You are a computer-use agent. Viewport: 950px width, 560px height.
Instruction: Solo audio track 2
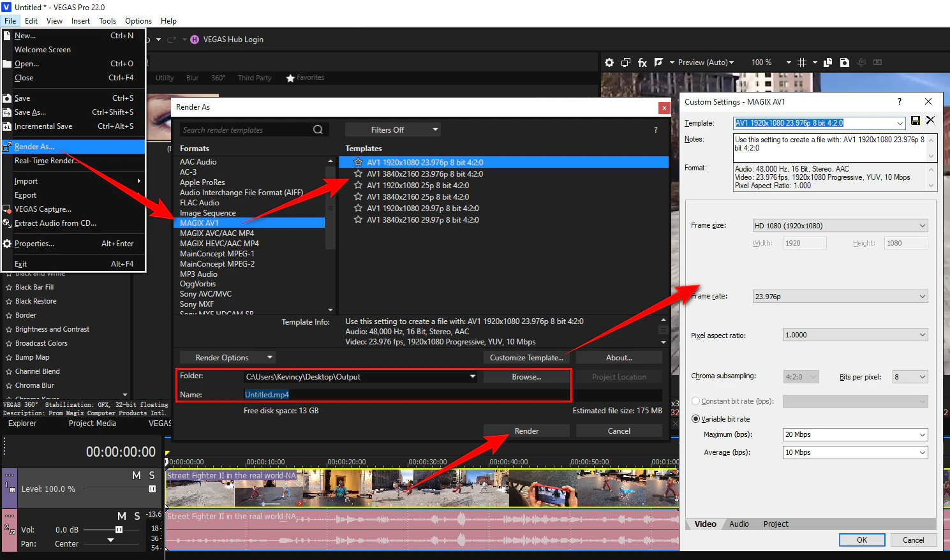pos(137,516)
